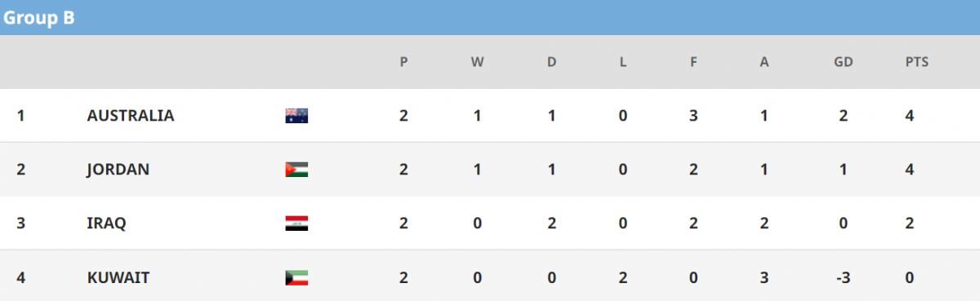
Task: Open the AUSTRALIA team link
Action: [131, 116]
